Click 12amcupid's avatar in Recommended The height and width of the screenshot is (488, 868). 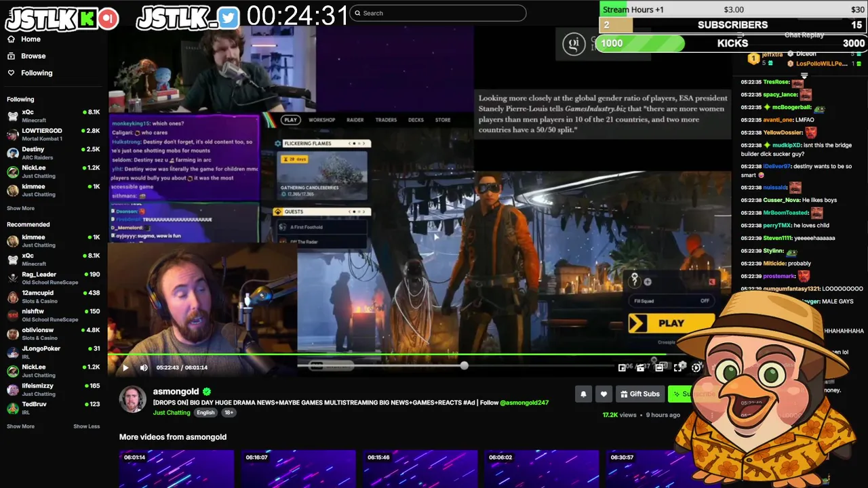[12, 297]
